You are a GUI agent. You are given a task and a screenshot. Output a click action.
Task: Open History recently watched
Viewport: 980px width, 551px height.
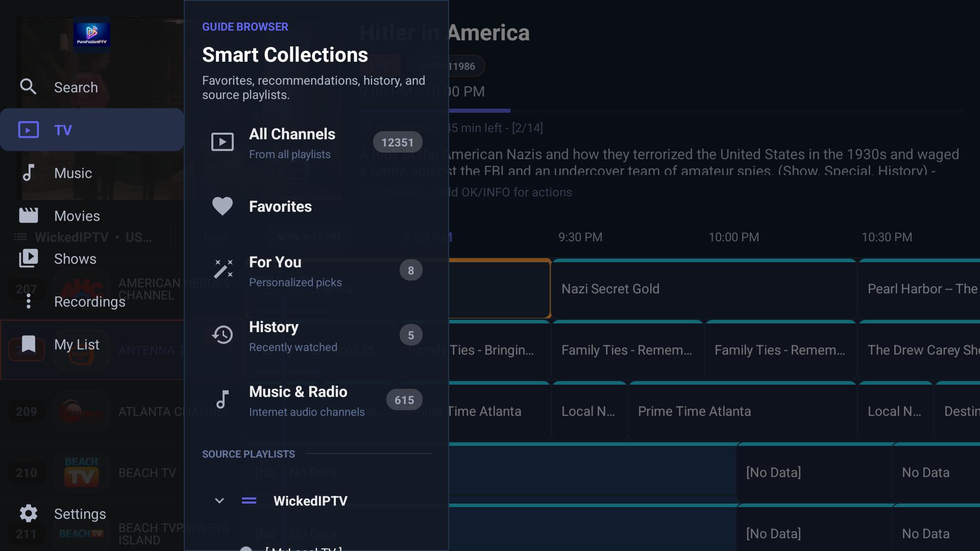pos(316,335)
